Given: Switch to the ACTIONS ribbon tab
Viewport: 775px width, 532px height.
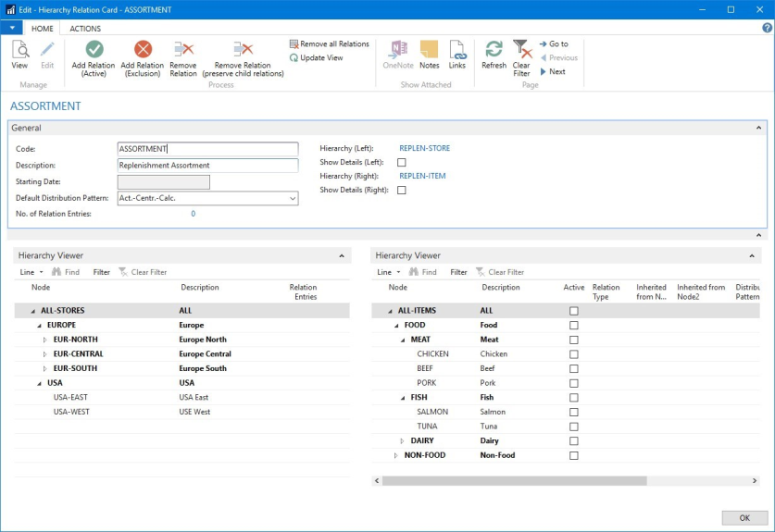Looking at the screenshot, I should pyautogui.click(x=86, y=29).
